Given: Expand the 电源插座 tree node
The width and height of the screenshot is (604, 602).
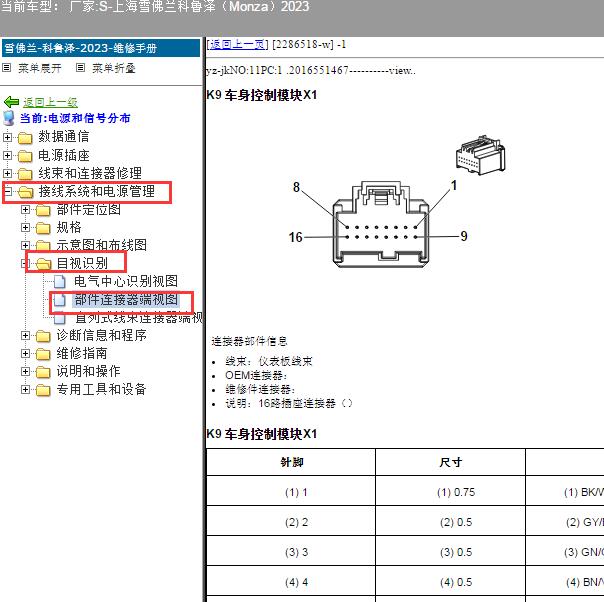Looking at the screenshot, I should (x=7, y=155).
